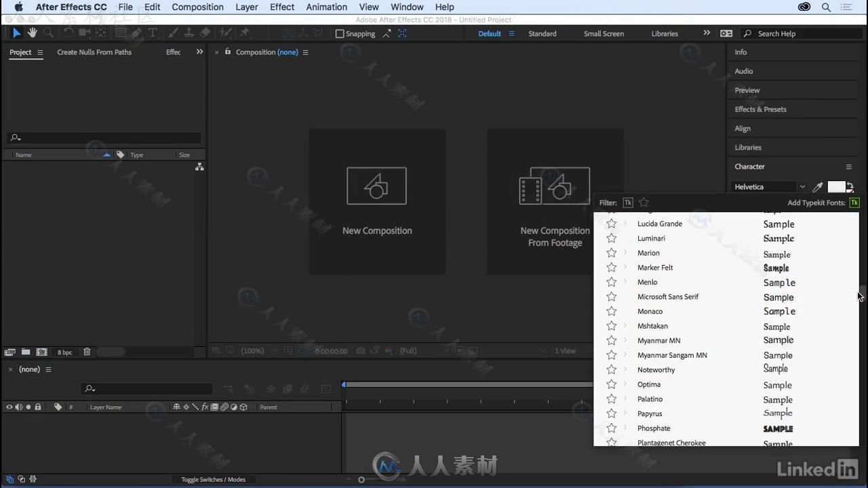Select the Rotation tool

coord(68,33)
